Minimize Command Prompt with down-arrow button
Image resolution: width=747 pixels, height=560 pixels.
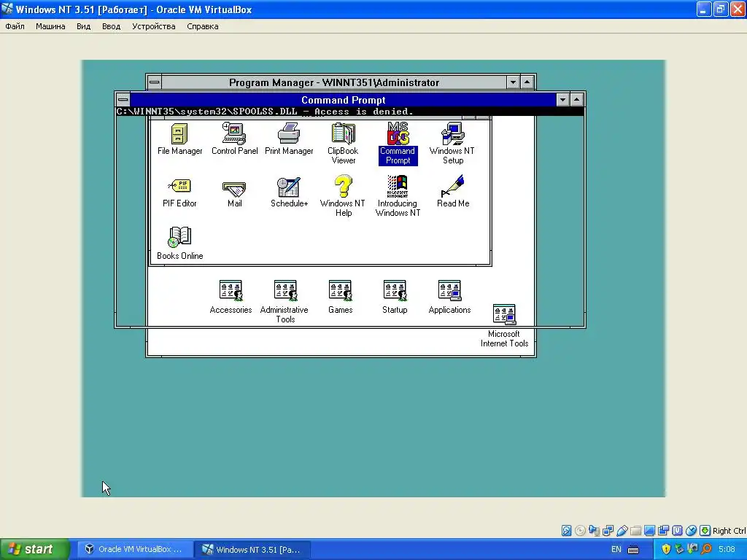[562, 99]
